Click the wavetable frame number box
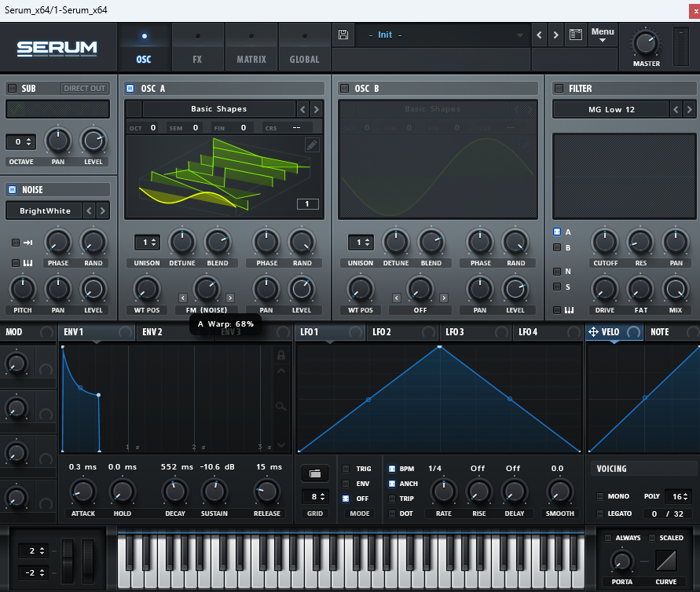Image resolution: width=700 pixels, height=592 pixels. coord(308,204)
